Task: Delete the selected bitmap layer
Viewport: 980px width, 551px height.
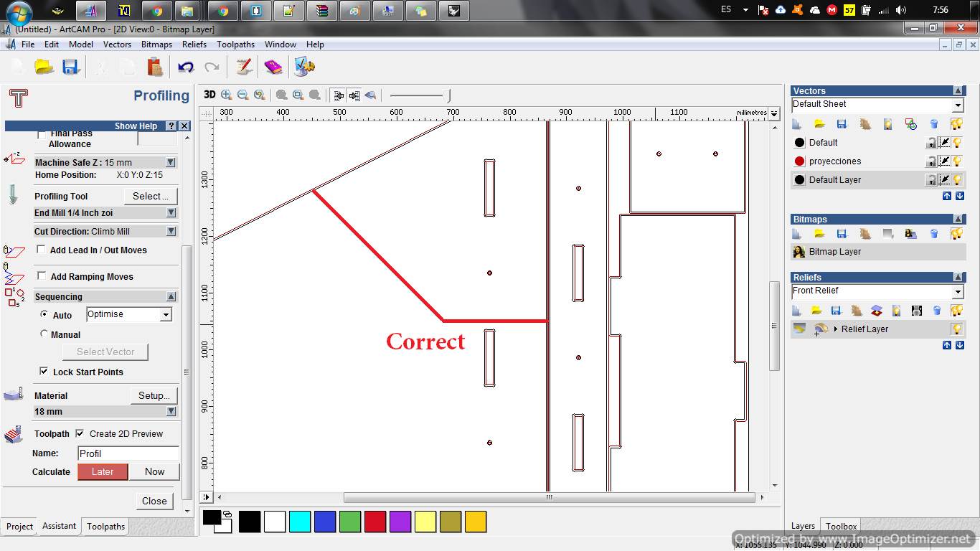Action: pos(934,234)
